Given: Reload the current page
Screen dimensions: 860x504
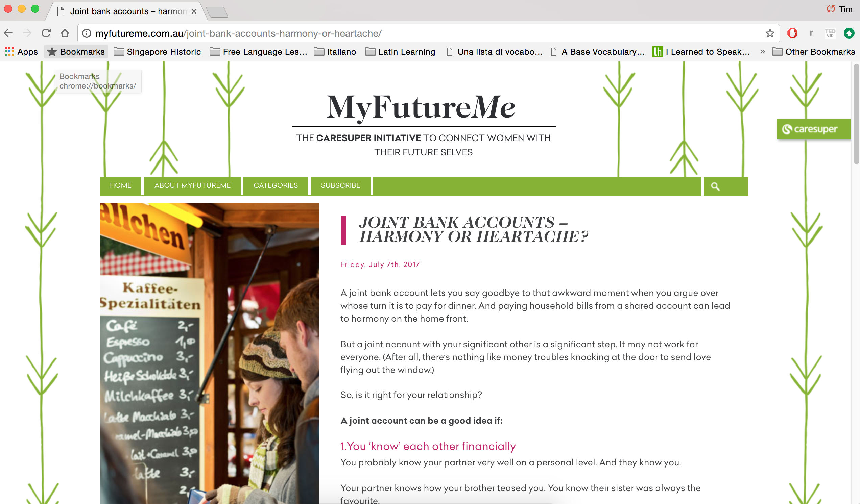Looking at the screenshot, I should click(46, 33).
